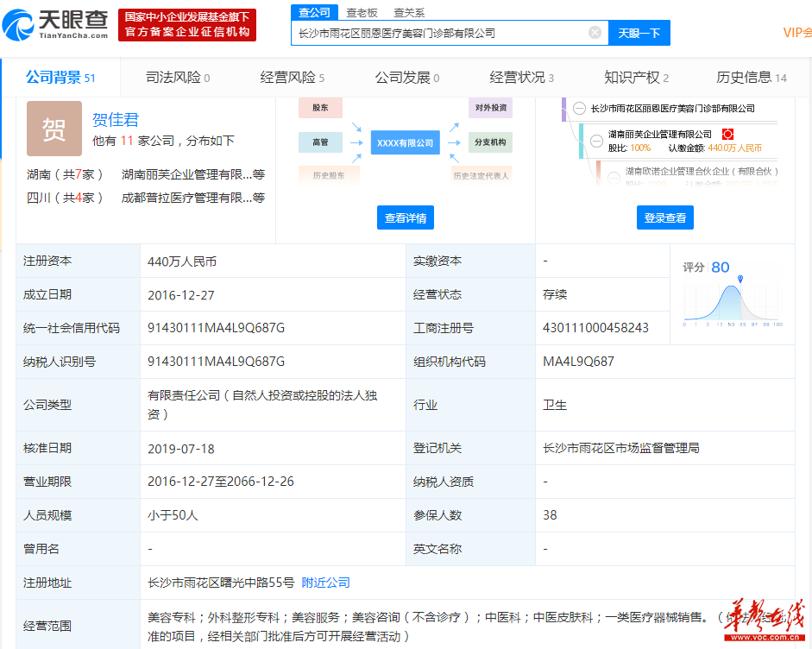Select the 查老板 search mode
Screen dimensions: 812x649
click(362, 12)
